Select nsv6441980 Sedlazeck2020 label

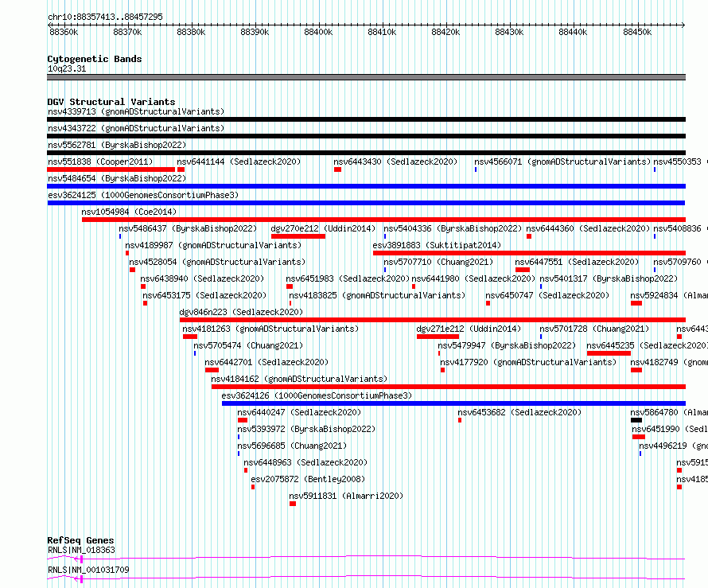point(473,278)
